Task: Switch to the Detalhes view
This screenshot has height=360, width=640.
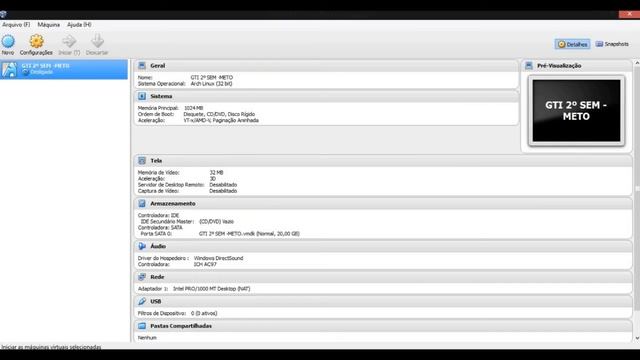Action: pos(572,44)
